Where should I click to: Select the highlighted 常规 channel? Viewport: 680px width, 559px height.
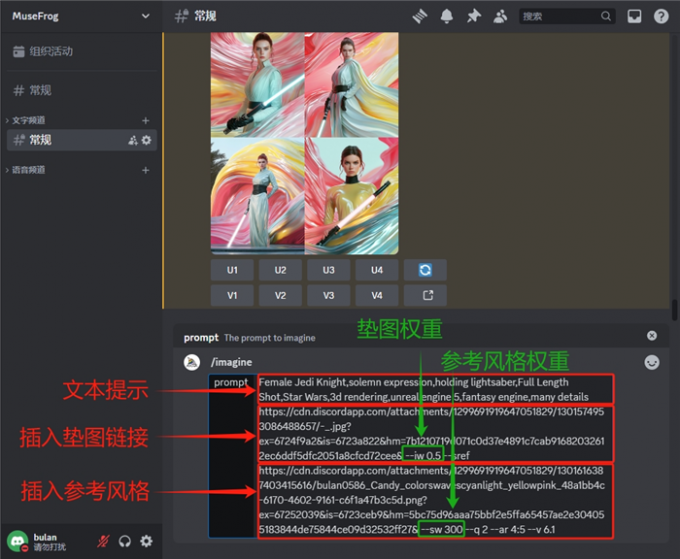point(81,140)
